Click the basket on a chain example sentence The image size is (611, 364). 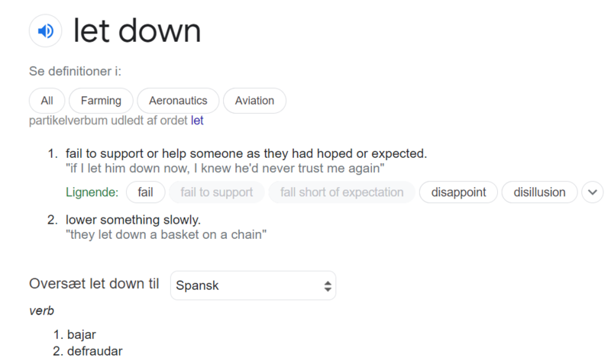(166, 235)
